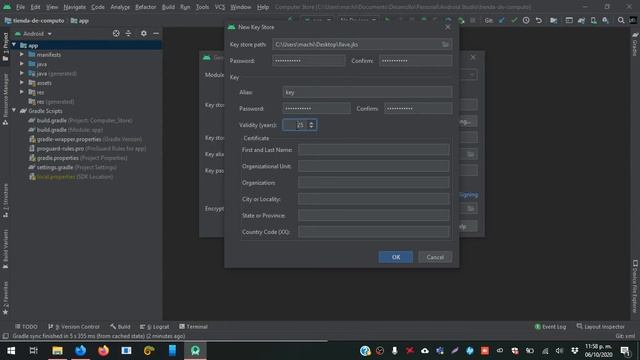Click the hammer build icon in toolbar
The height and width of the screenshot is (360, 640).
[291, 20]
